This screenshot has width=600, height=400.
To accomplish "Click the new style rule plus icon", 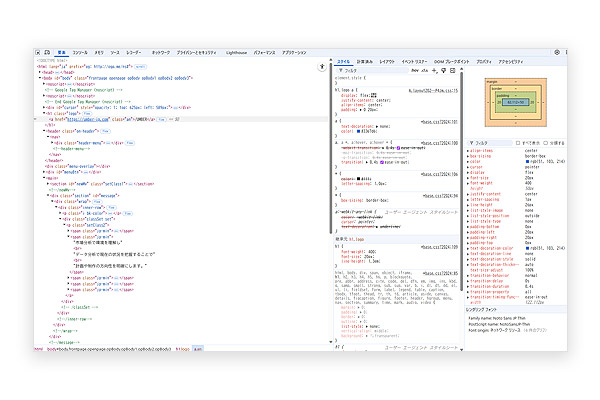I will click(434, 70).
